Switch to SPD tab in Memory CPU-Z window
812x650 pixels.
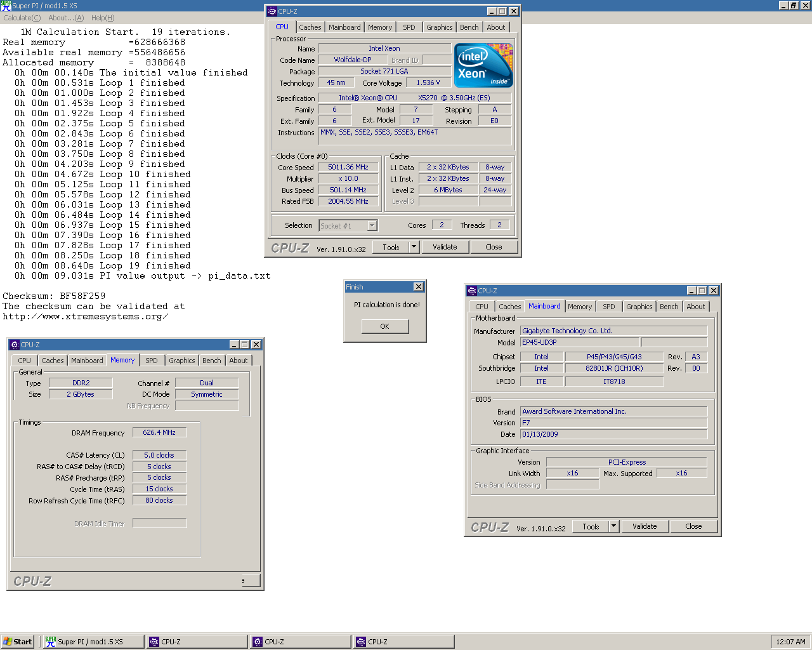click(152, 361)
